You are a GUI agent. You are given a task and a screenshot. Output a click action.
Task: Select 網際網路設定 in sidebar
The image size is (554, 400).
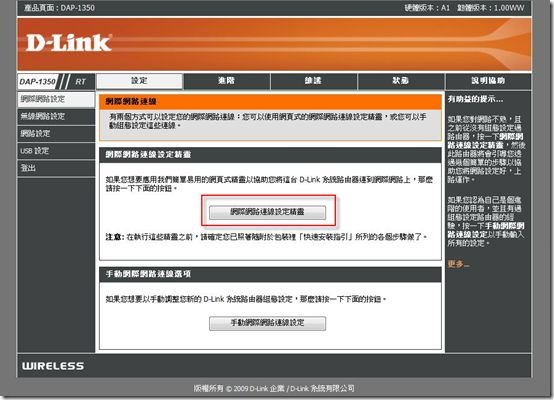point(56,99)
